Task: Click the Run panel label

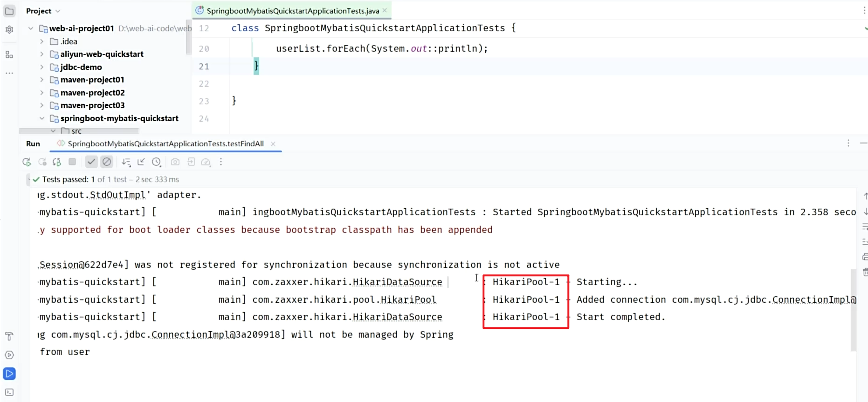Action: [x=33, y=143]
